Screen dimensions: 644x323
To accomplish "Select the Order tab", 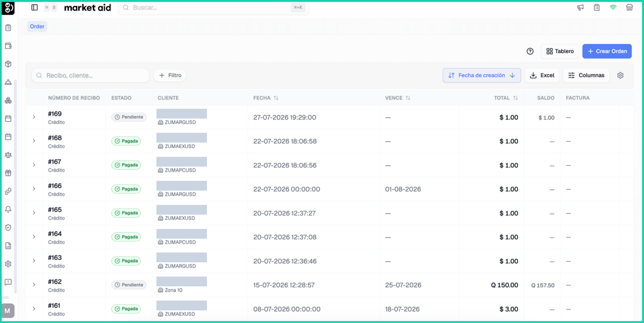I will coord(37,26).
